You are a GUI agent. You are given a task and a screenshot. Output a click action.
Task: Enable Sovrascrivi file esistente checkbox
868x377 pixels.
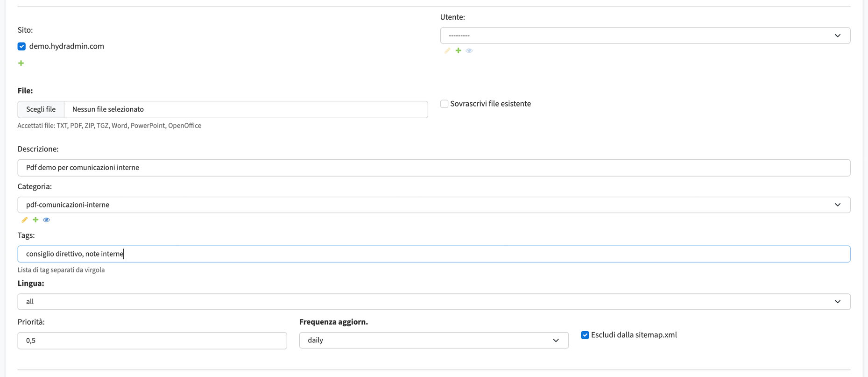(444, 104)
